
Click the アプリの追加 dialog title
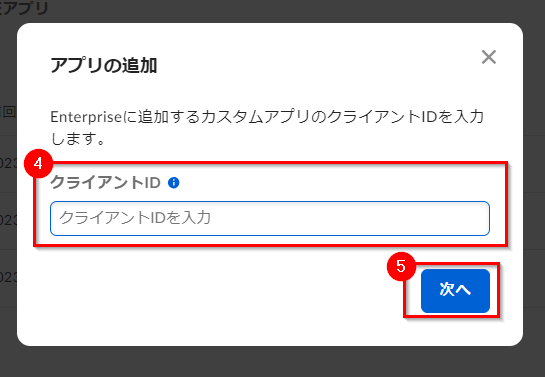click(104, 65)
